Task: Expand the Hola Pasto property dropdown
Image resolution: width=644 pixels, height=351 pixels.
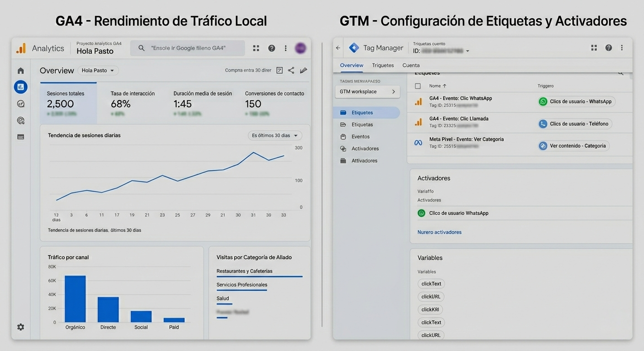Action: point(98,70)
